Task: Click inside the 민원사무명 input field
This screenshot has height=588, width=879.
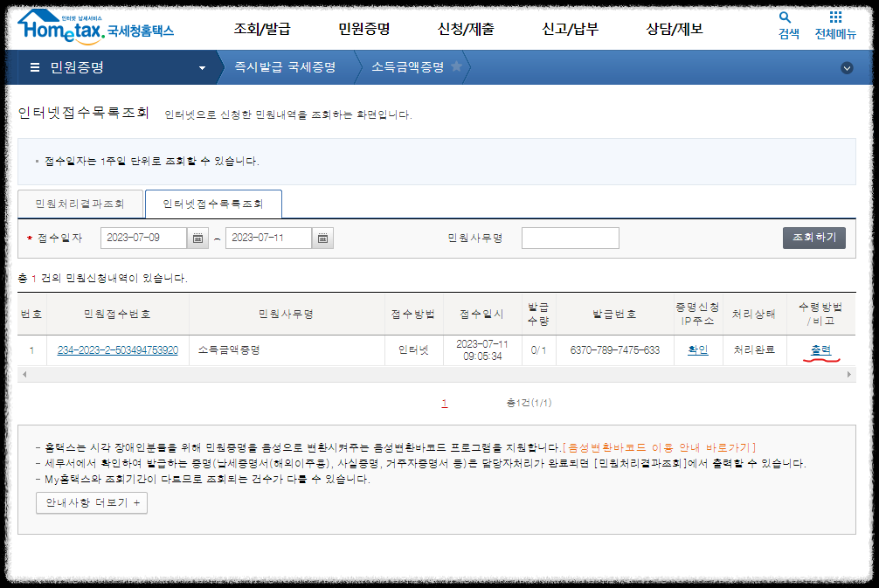Action: click(570, 237)
